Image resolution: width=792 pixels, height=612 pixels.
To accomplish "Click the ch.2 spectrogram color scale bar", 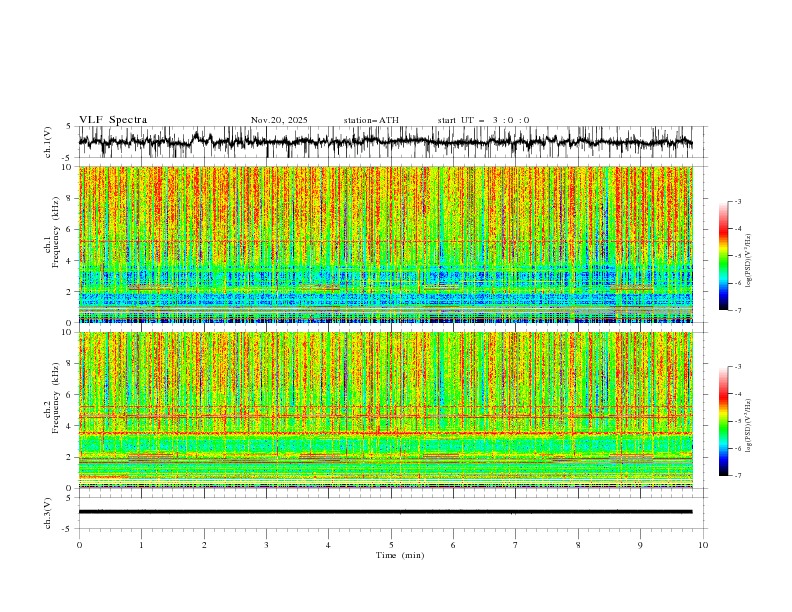I will 723,421.
